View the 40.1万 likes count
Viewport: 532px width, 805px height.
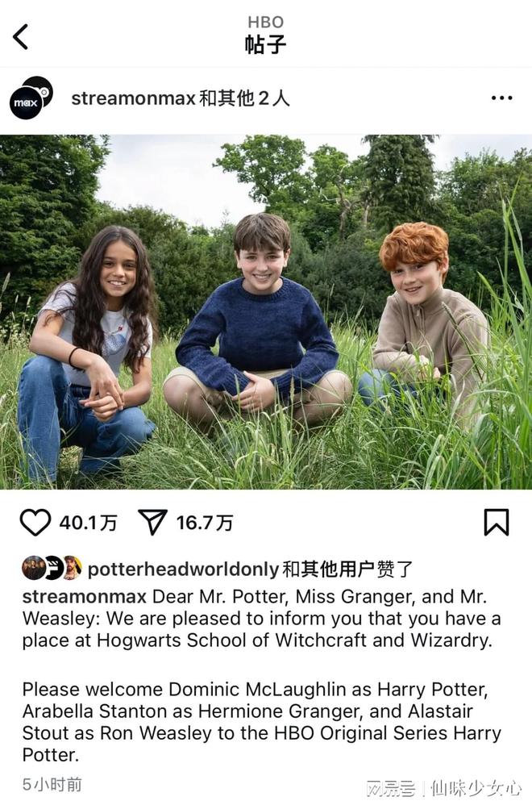click(x=88, y=523)
